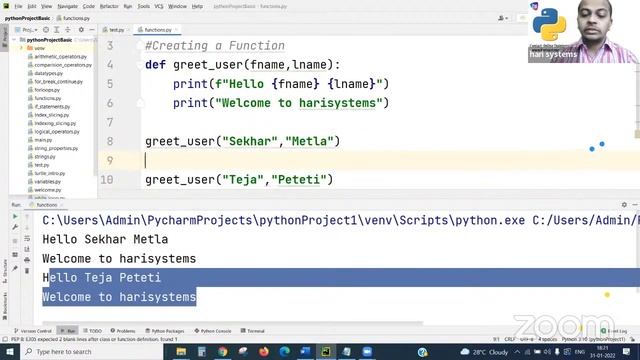Close the functions.py editor tab
Viewport: 640px width, 360px height.
pos(176,30)
